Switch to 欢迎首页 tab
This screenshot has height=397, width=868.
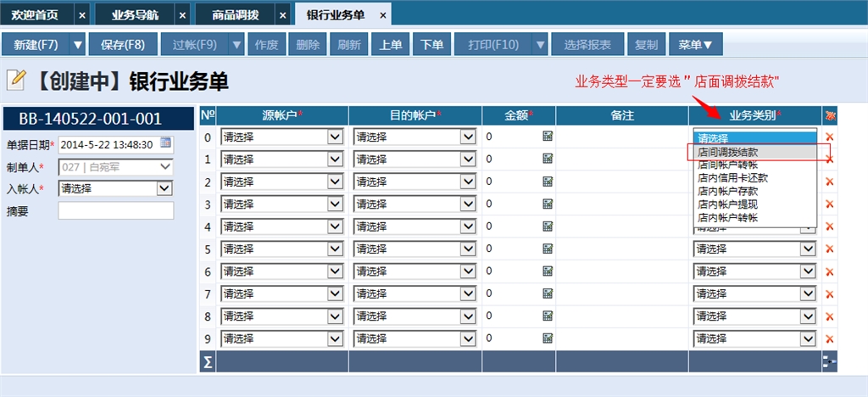pos(36,15)
